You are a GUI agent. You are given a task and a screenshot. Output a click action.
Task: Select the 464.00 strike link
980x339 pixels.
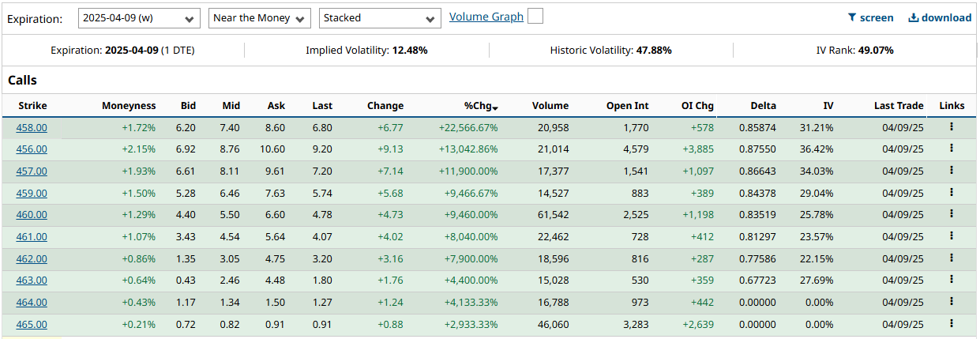[32, 302]
